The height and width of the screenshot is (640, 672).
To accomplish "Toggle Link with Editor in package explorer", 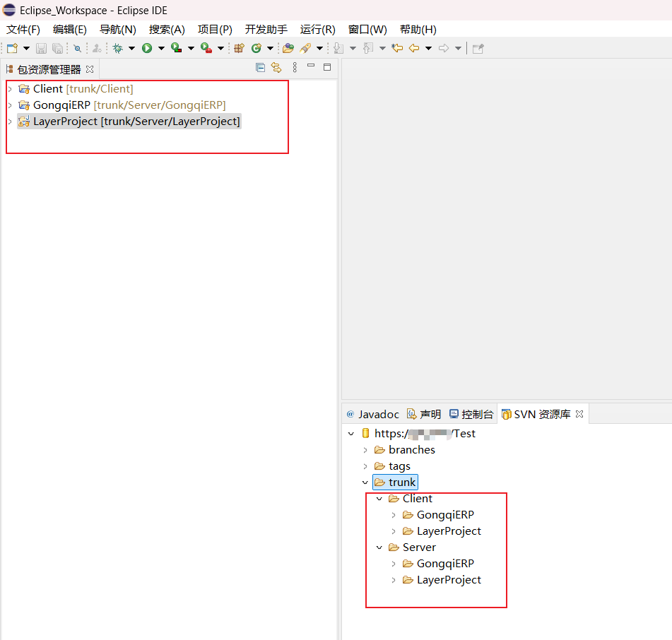I will [276, 68].
